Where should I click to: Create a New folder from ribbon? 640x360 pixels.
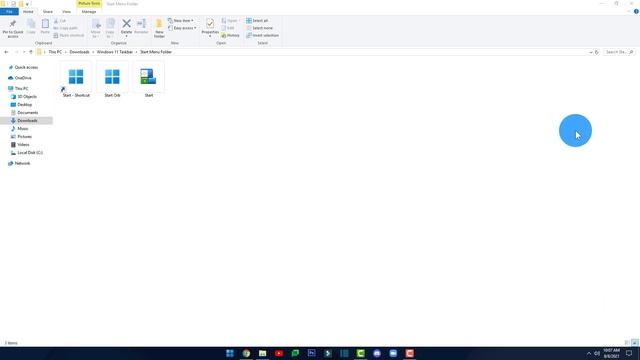coord(159,28)
